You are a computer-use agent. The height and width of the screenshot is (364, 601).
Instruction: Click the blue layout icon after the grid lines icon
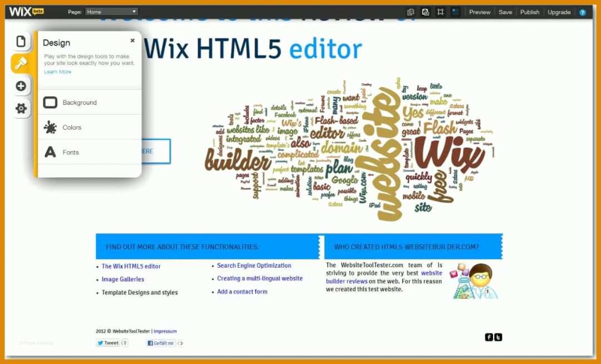point(455,12)
